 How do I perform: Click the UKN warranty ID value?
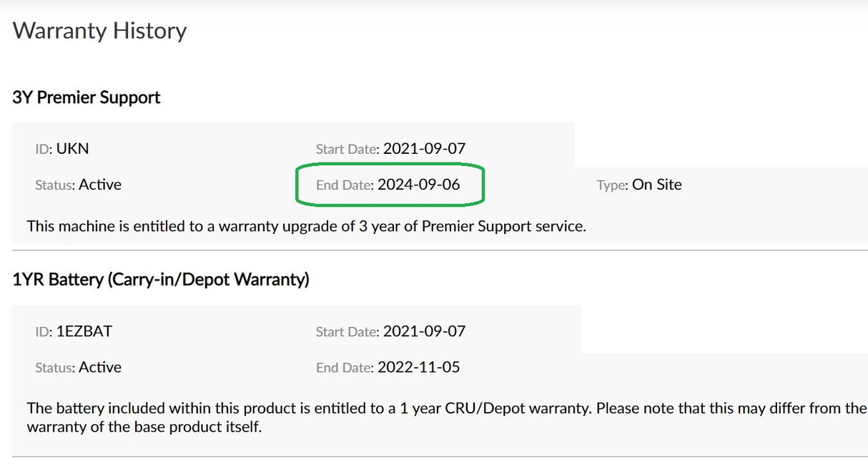pyautogui.click(x=73, y=149)
